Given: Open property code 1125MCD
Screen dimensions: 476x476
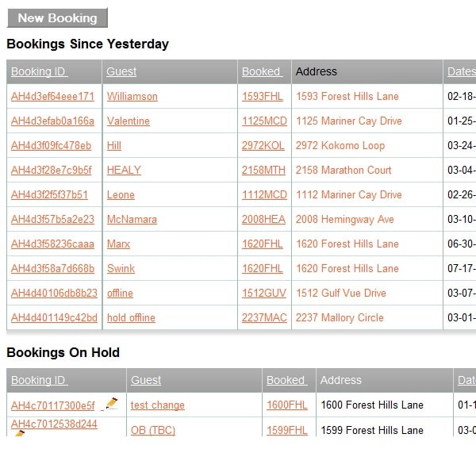Looking at the screenshot, I should pyautogui.click(x=264, y=121).
